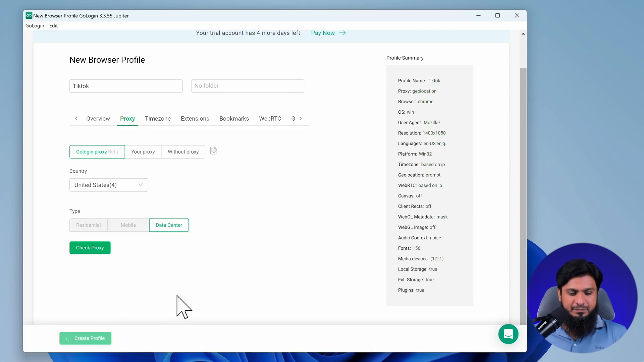Select the Mobile proxy type
Screen dimensions: 644x362
pos(128,225)
